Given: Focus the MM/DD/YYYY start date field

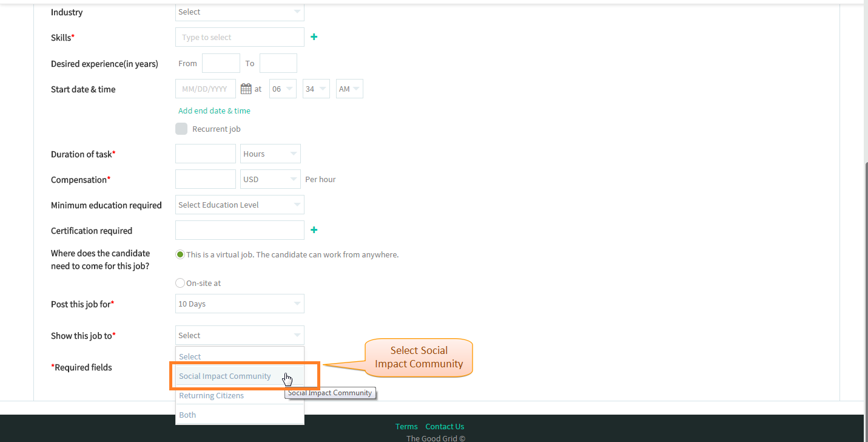Looking at the screenshot, I should pyautogui.click(x=206, y=89).
